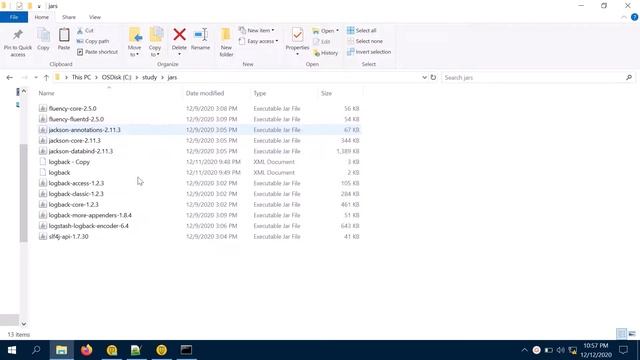640x360 pixels.
Task: Switch to Details view layout icon
Action: (x=621, y=334)
